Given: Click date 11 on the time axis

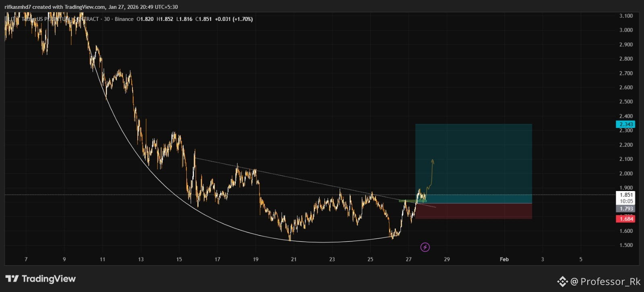Looking at the screenshot, I should click(x=103, y=259).
